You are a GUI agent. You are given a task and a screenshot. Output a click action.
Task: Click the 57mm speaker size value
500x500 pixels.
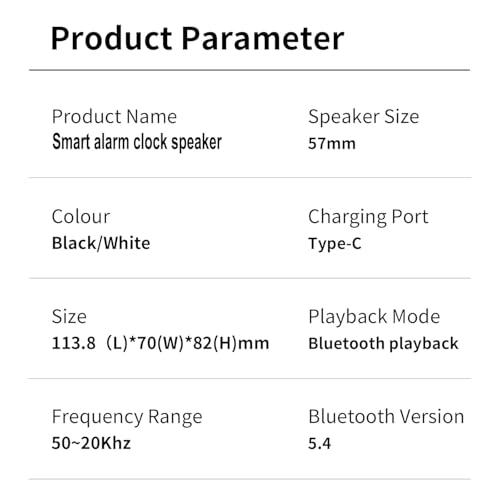332,144
